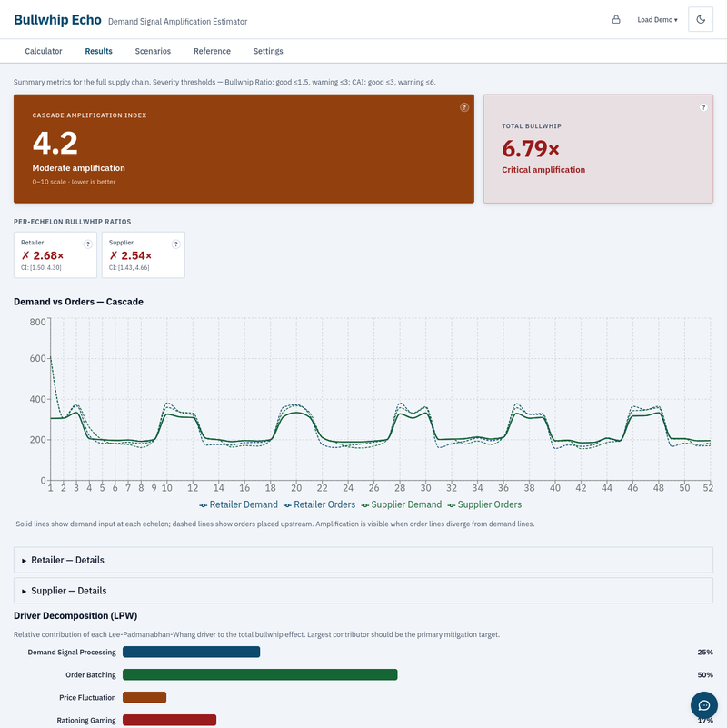Toggle Supplier Orders legend series

(484, 504)
